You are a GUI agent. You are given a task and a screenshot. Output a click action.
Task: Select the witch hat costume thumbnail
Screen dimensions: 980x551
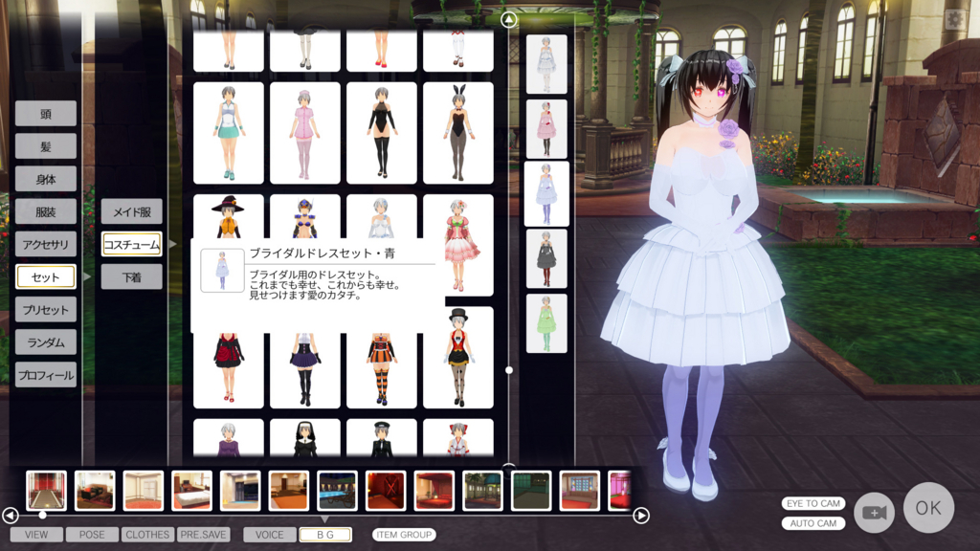[x=228, y=216]
